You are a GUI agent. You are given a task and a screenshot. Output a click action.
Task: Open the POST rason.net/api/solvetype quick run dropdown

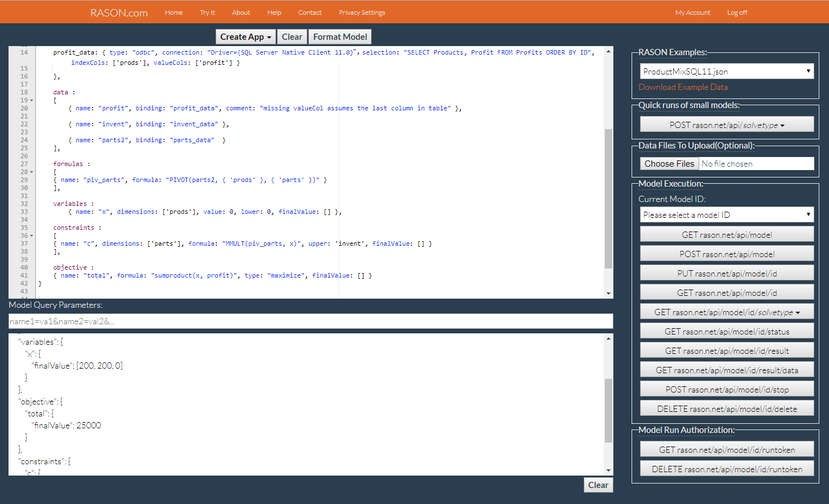point(727,125)
